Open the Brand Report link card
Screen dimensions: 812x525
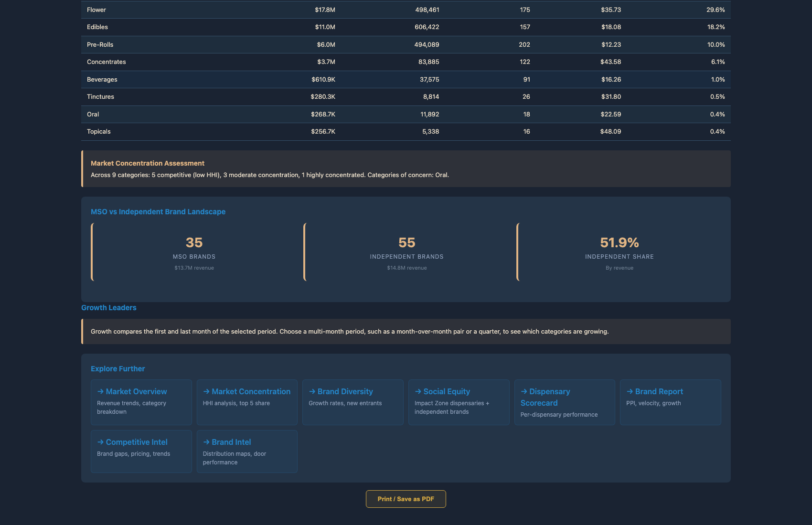click(x=671, y=402)
